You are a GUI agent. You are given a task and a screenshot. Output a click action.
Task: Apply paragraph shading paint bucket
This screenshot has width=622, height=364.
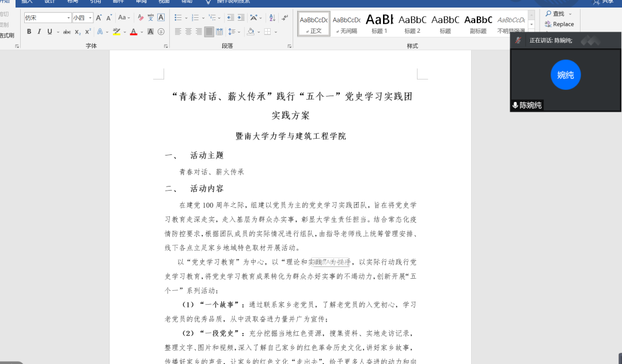point(251,31)
